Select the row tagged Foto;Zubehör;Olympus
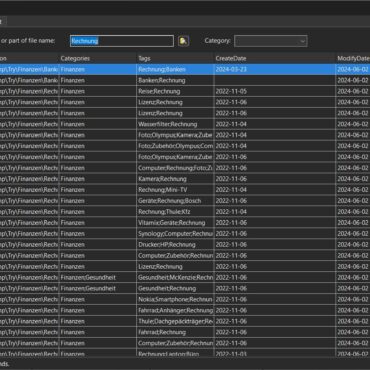Screen dimensions: 370x370 tap(185, 146)
